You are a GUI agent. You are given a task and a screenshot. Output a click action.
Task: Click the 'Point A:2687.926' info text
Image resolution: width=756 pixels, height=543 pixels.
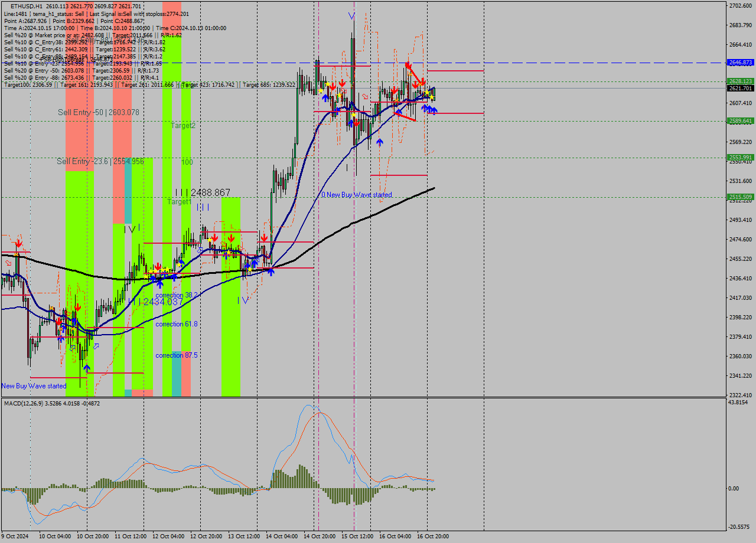pos(25,21)
